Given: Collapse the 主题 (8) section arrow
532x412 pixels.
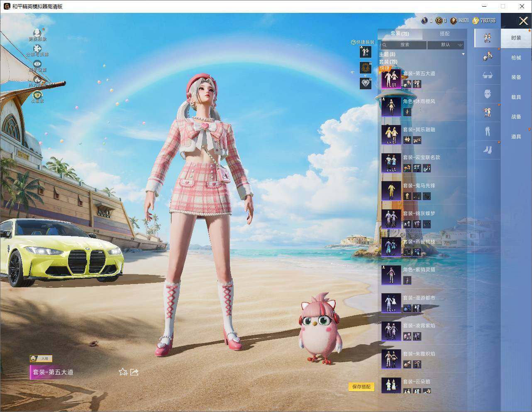Looking at the screenshot, I should (463, 54).
